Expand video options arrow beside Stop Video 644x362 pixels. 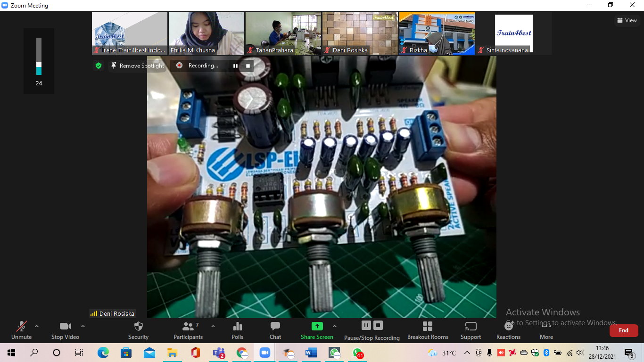point(83,326)
